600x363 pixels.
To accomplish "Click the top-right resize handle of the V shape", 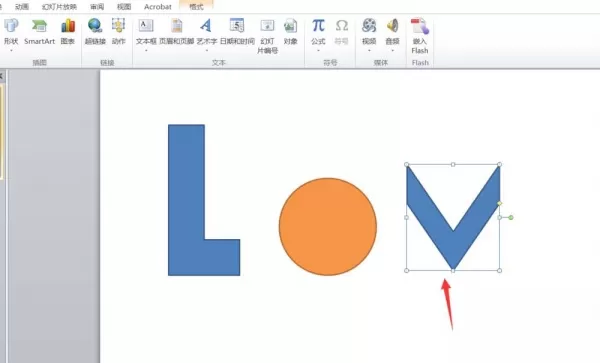I will 500,164.
